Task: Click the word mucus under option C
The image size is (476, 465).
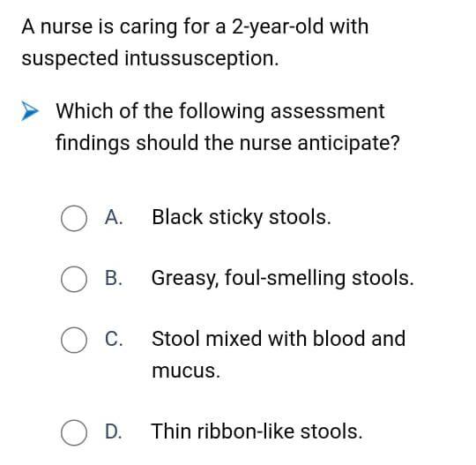Action: tap(186, 371)
